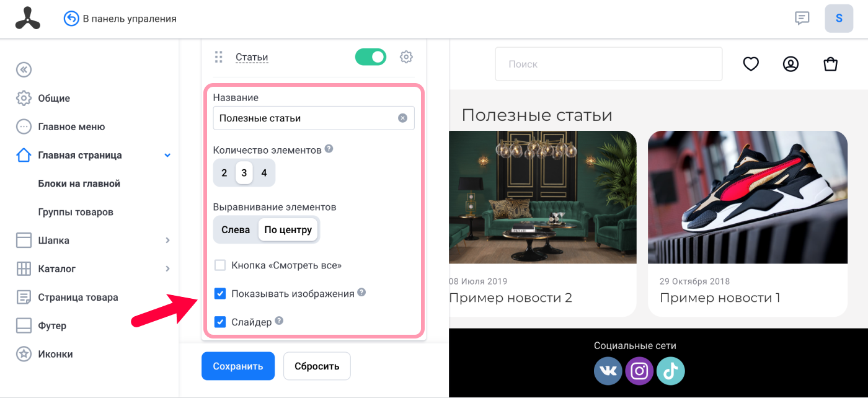This screenshot has height=398, width=868.
Task: Open Статьи block settings gear
Action: (406, 57)
